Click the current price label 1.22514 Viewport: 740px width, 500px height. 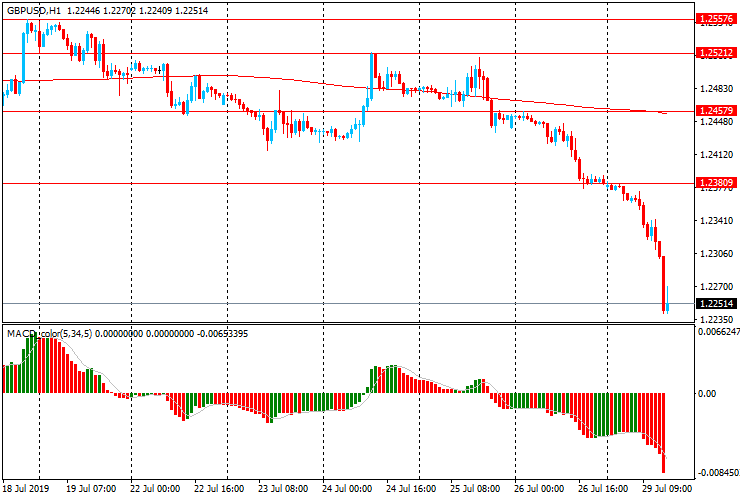[716, 304]
